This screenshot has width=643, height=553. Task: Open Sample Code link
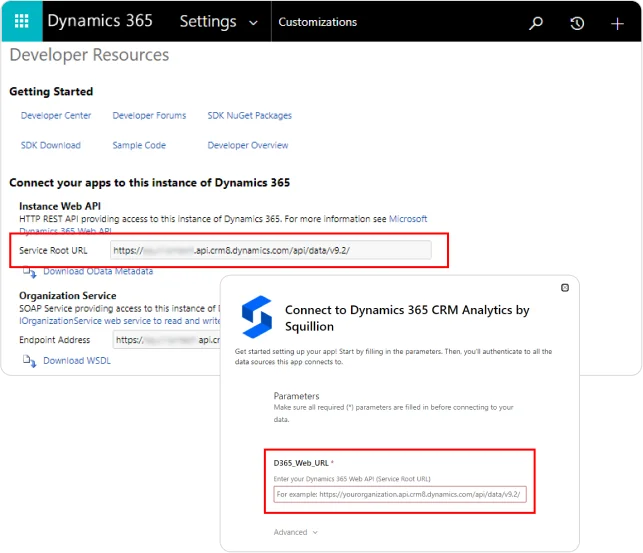[x=139, y=145]
